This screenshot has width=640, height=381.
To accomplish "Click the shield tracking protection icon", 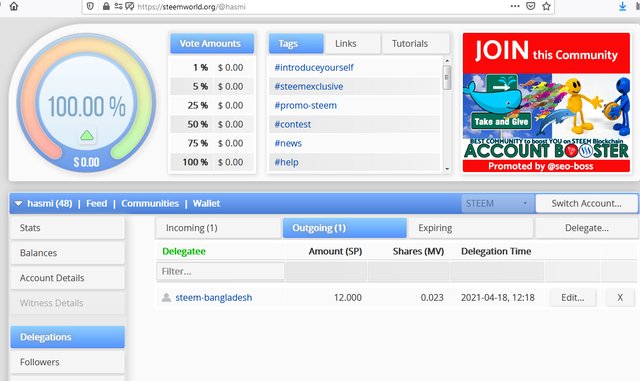I will click(90, 6).
